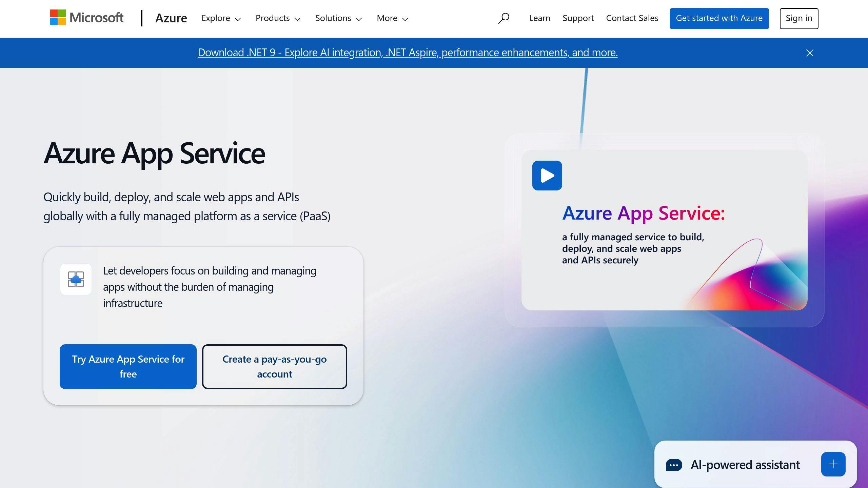Click Try Azure App Service for free
The height and width of the screenshot is (488, 868).
128,367
